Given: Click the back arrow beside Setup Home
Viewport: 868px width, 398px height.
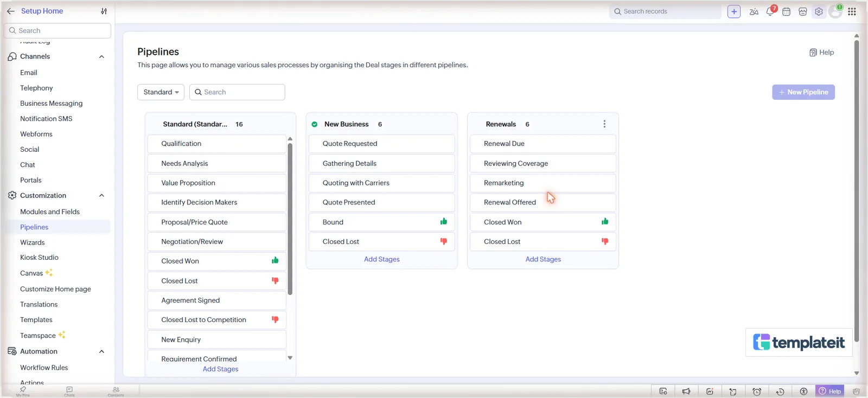Looking at the screenshot, I should pyautogui.click(x=11, y=11).
